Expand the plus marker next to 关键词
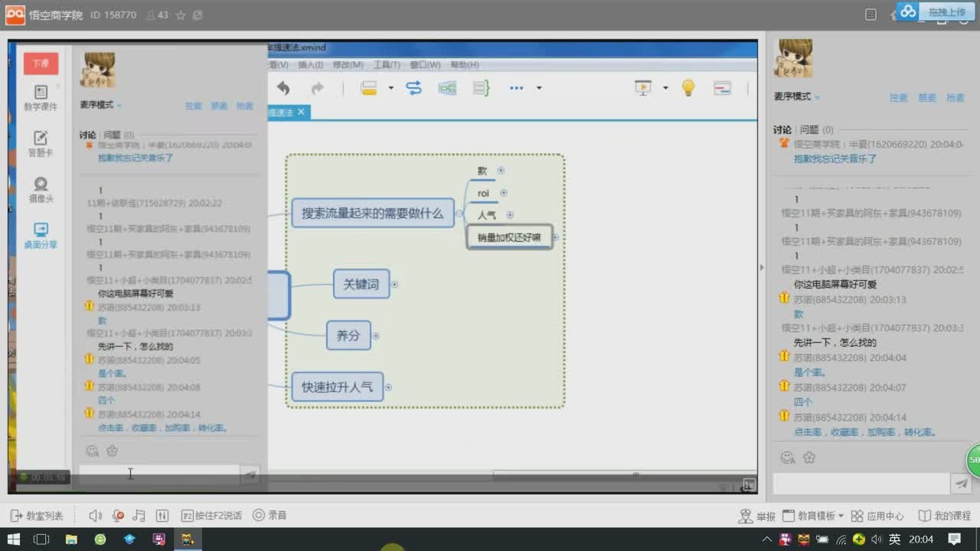Screen dimensions: 980x551 [394, 284]
